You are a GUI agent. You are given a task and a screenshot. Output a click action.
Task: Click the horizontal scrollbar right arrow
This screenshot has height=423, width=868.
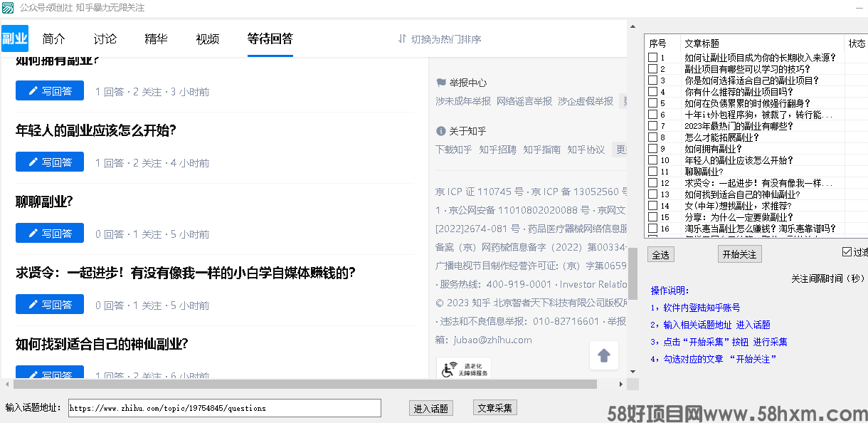[x=621, y=384]
